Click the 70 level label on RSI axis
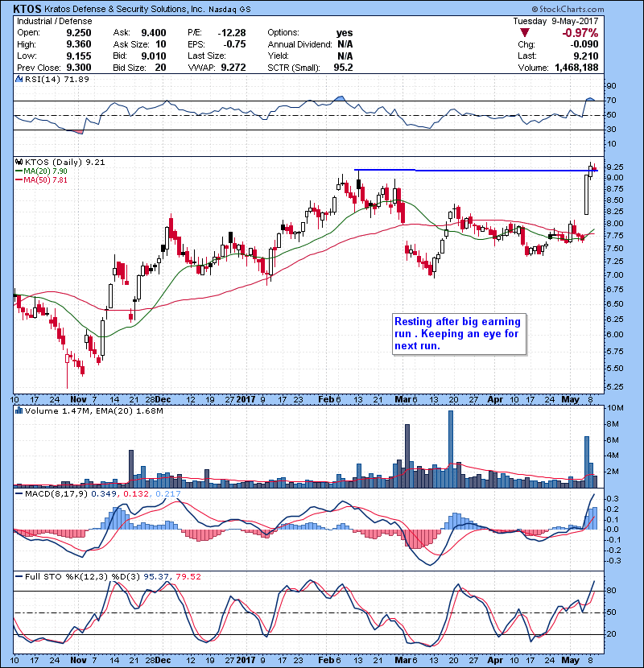644x668 pixels. click(611, 101)
